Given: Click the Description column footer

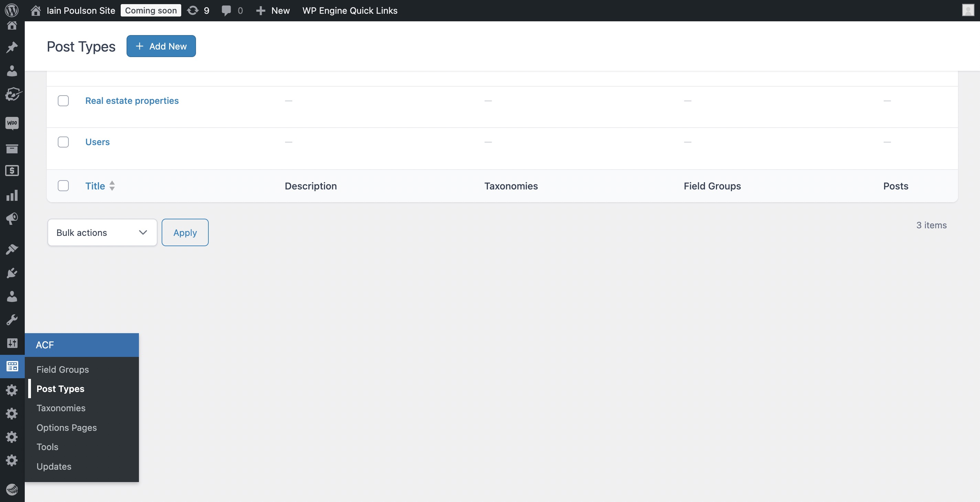Looking at the screenshot, I should pyautogui.click(x=311, y=186).
